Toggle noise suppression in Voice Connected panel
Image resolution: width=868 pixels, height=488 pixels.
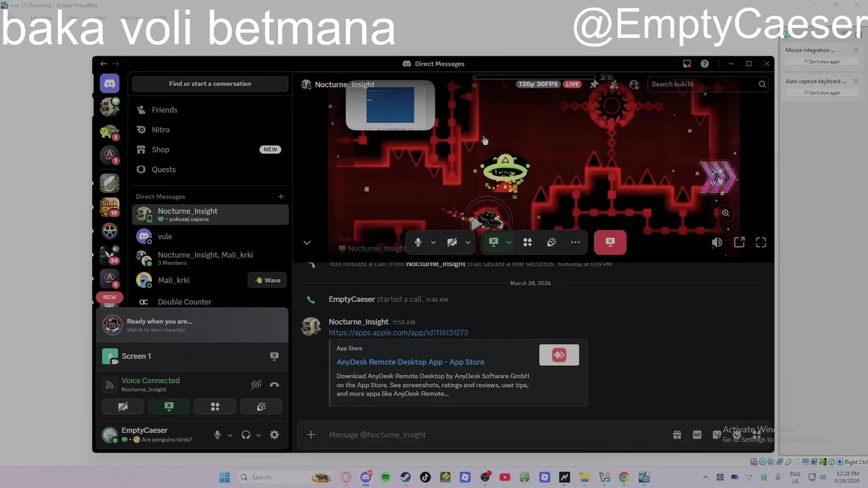(256, 384)
